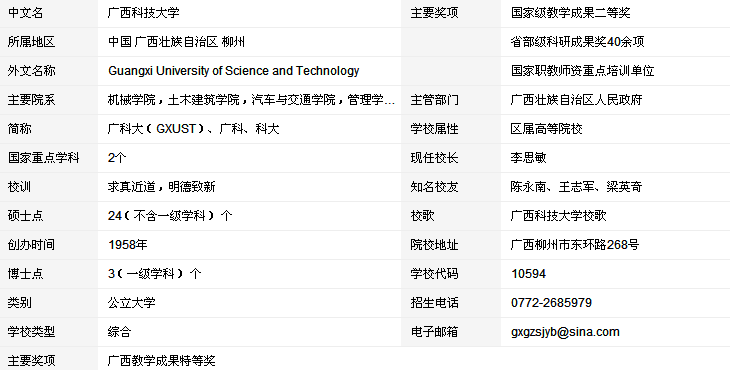Click the 国家级教学成果二等奖 award entry
Screen dimensions: 730x370
571,13
